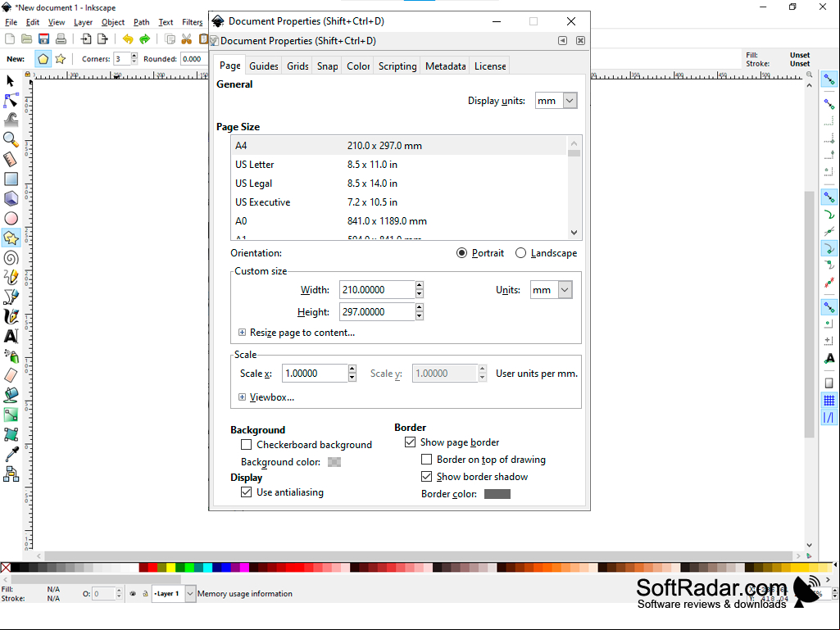The width and height of the screenshot is (840, 630).
Task: Select the Spiral tool
Action: [x=11, y=258]
